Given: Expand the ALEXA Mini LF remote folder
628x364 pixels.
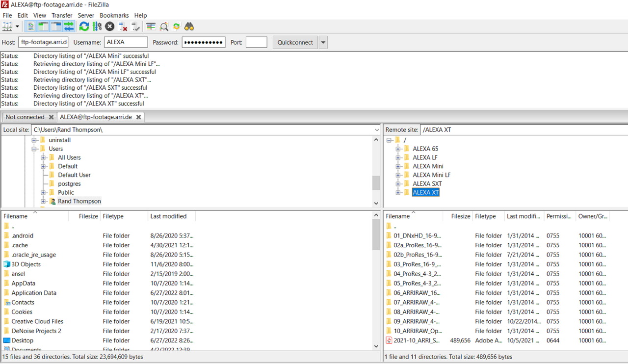Looking at the screenshot, I should 398,175.
